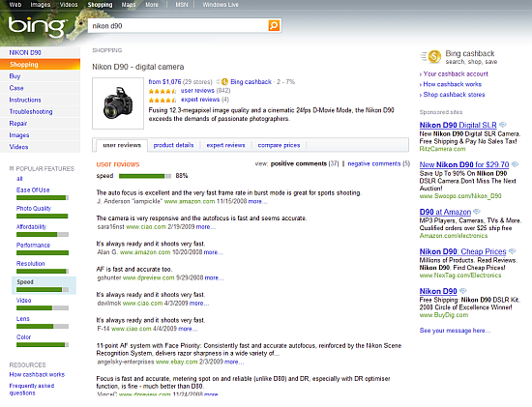The image size is (532, 407).
Task: Open 'How cashback works' link at right
Action: [x=453, y=84]
